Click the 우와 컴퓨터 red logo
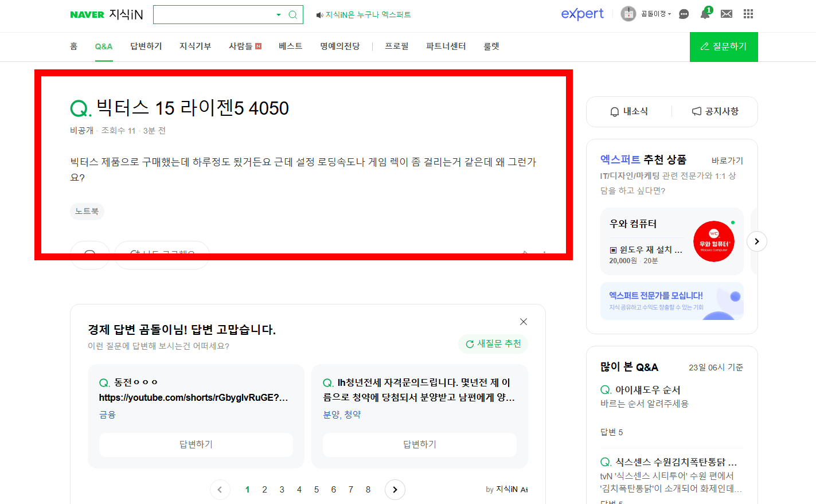Screen dimensions: 816x504 pos(714,241)
